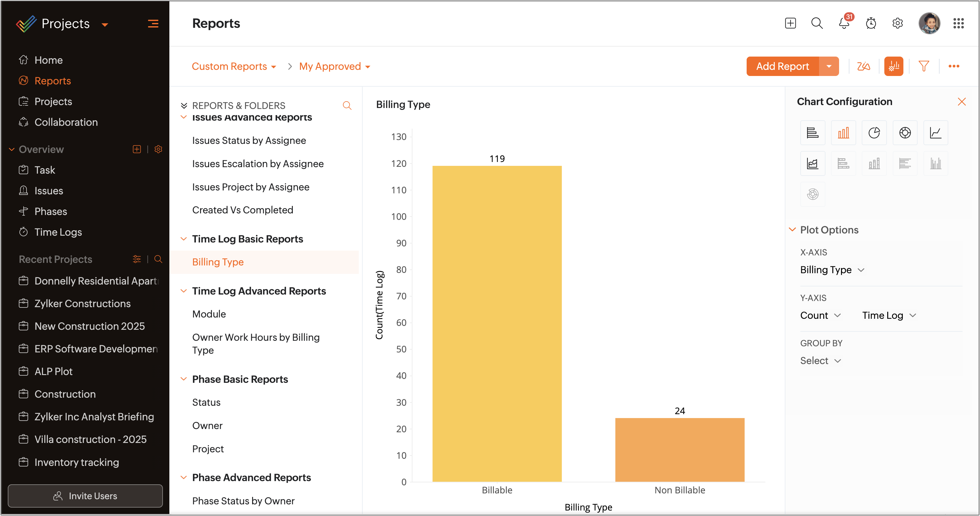
Task: Go to Time Logs in sidebar
Action: (x=58, y=232)
